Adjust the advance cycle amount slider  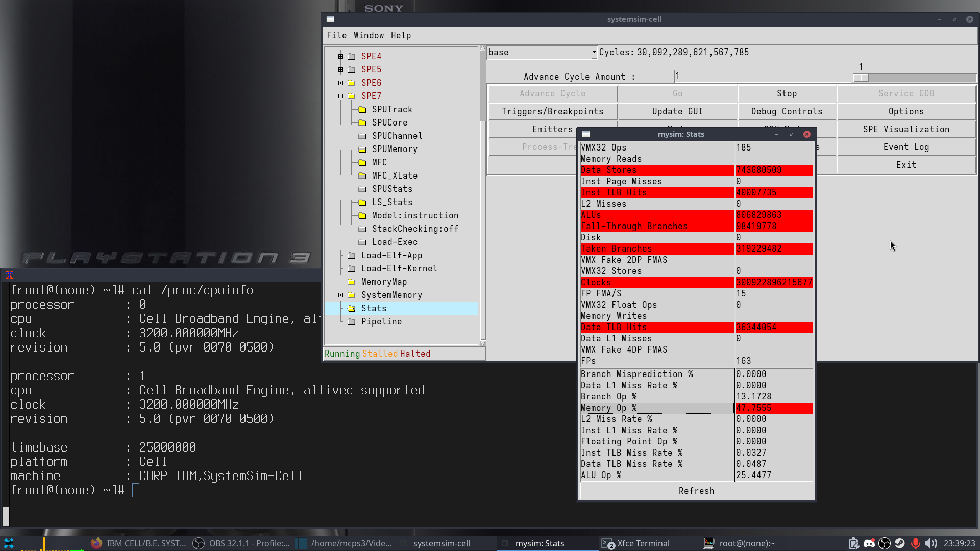(x=861, y=78)
